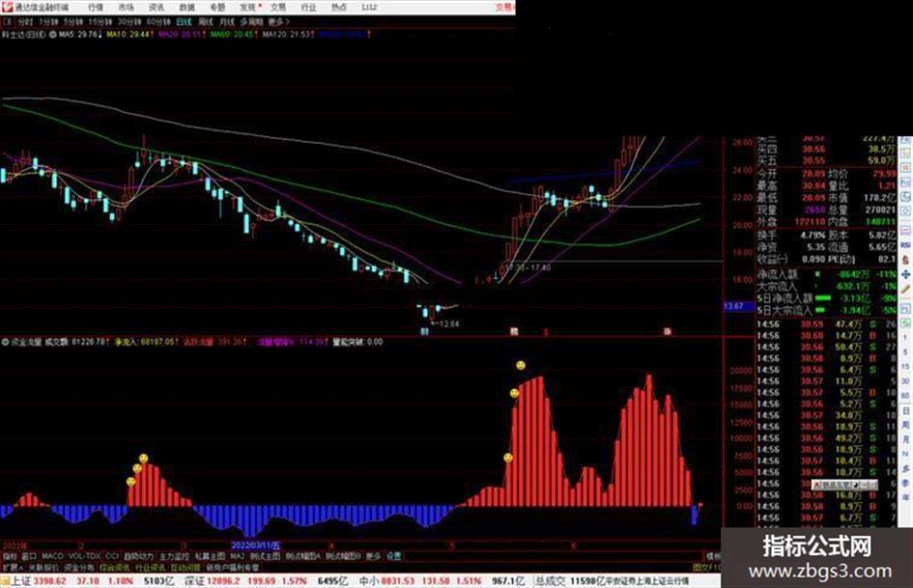Select the MACD indicator tab
The image size is (913, 588).
[52, 556]
